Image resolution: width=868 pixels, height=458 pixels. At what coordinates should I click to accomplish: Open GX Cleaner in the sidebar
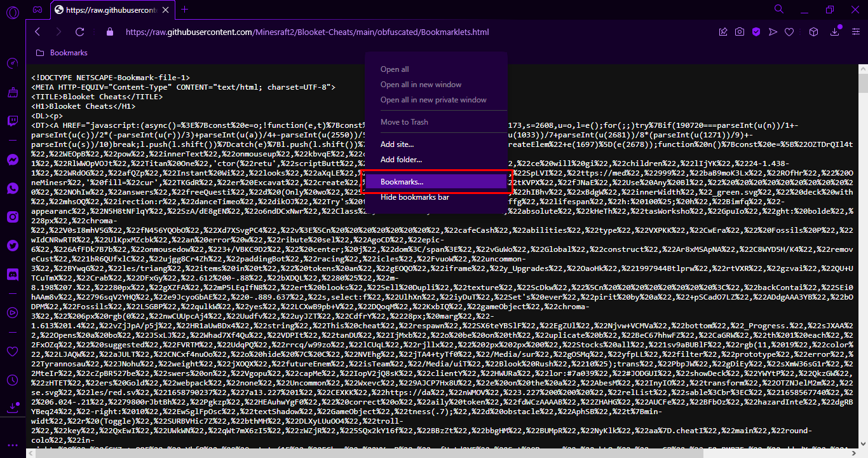[12, 93]
